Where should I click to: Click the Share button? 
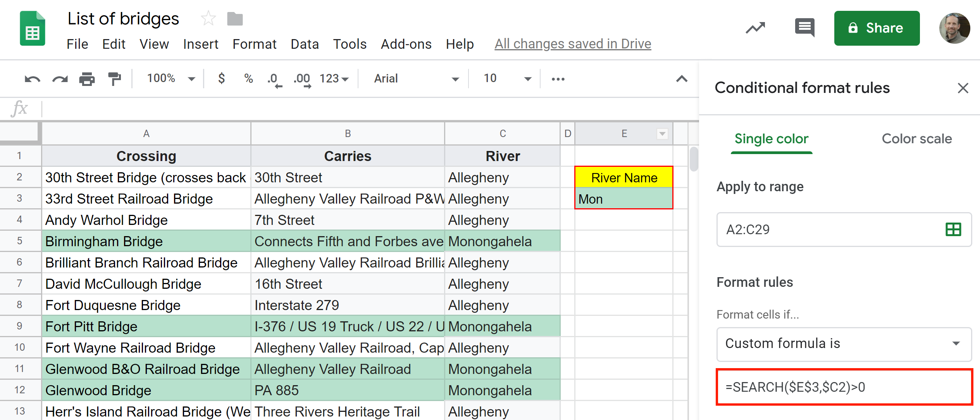coord(877,28)
